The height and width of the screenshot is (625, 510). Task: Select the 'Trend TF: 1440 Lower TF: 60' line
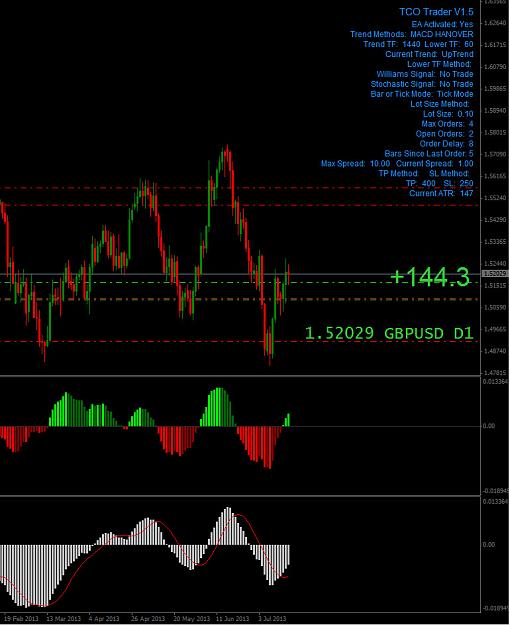tap(418, 44)
